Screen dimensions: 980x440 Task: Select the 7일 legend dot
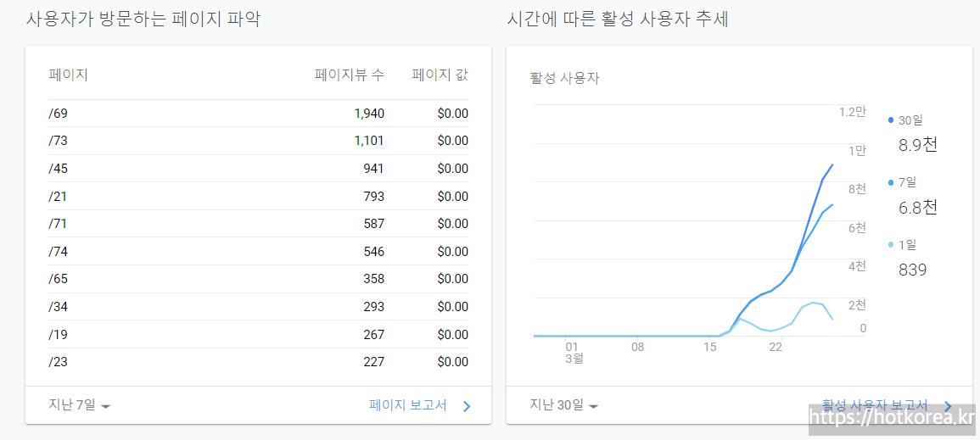[891, 182]
